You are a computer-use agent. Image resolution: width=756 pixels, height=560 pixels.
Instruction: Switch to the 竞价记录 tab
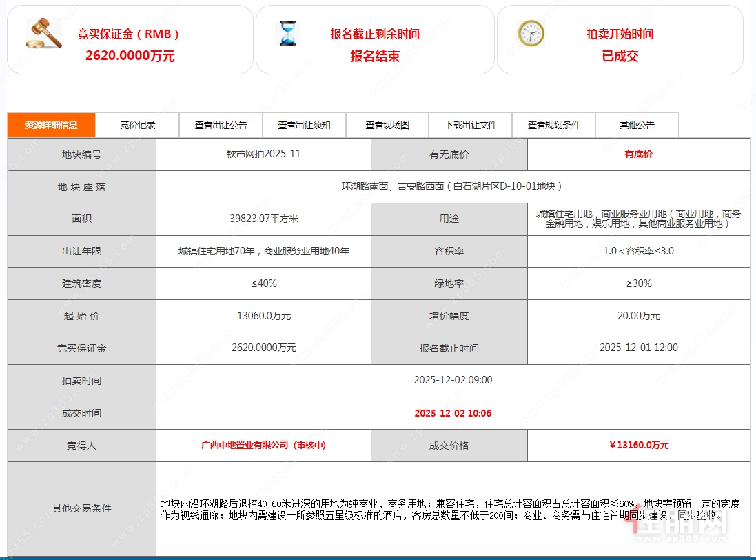(x=137, y=125)
